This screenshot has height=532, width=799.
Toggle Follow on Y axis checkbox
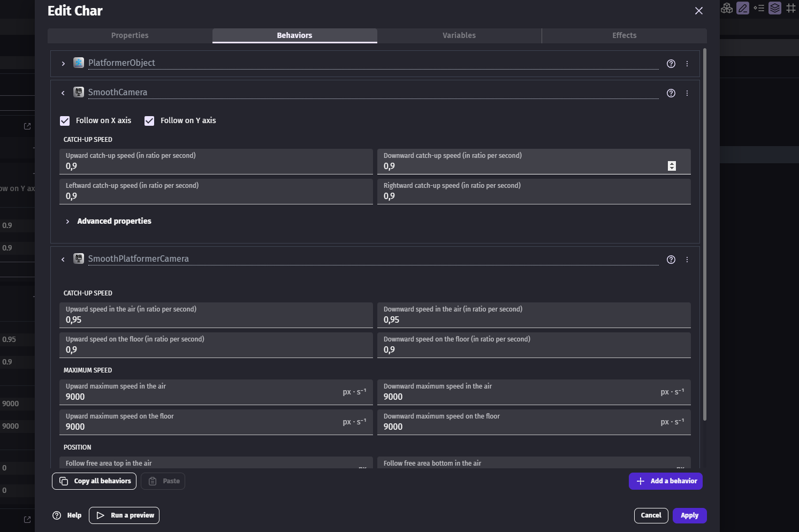(x=149, y=121)
